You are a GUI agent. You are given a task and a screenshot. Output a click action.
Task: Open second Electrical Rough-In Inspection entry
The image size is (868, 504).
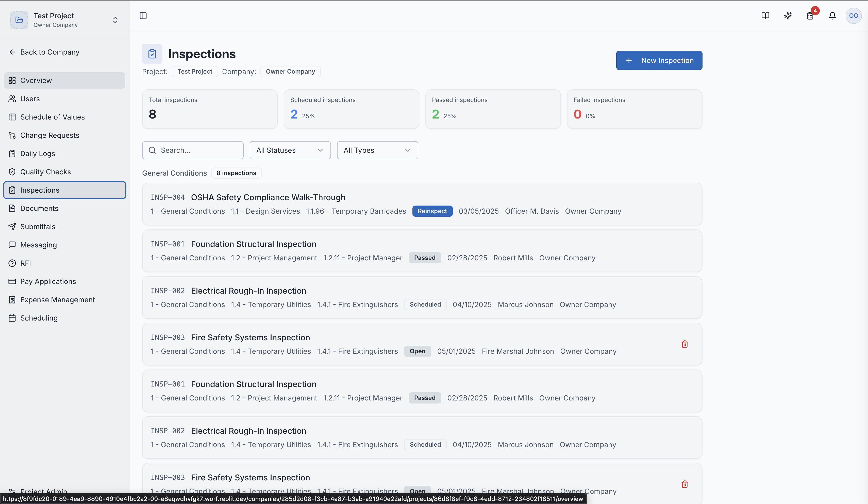click(422, 438)
